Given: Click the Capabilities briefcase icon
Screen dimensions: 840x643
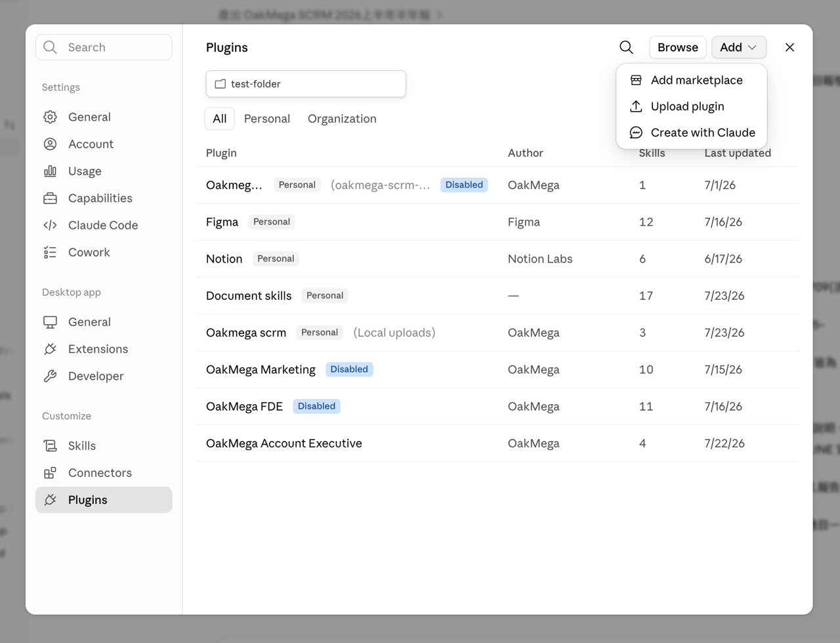Looking at the screenshot, I should tap(50, 198).
